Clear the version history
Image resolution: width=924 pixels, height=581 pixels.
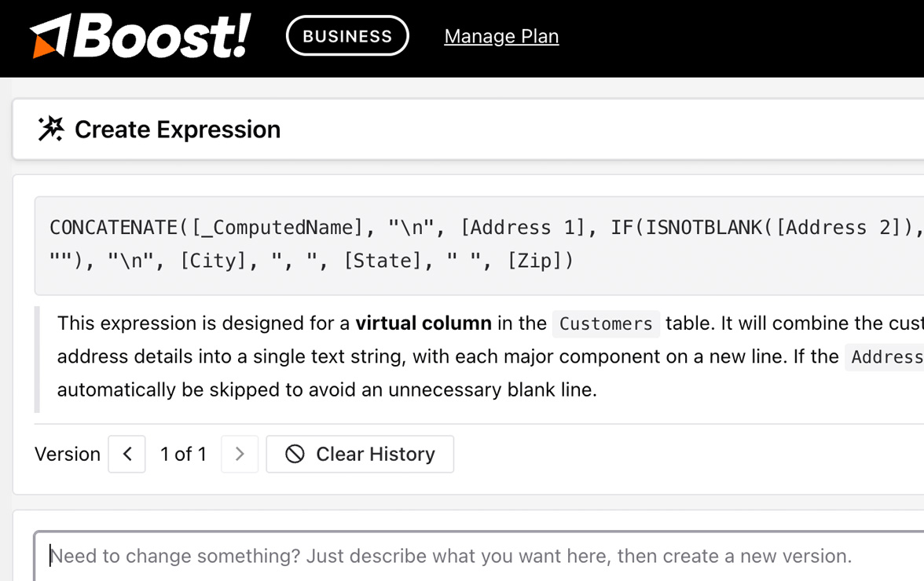click(x=360, y=454)
